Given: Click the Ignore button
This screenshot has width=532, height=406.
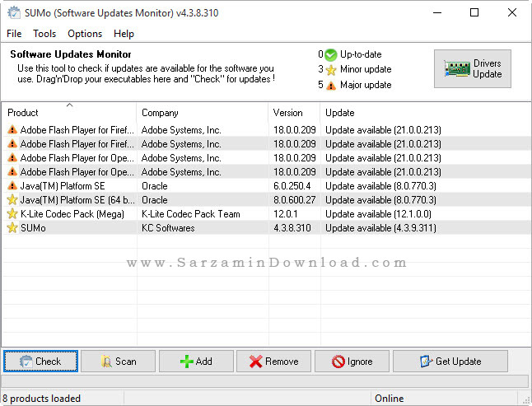Looking at the screenshot, I should click(352, 362).
